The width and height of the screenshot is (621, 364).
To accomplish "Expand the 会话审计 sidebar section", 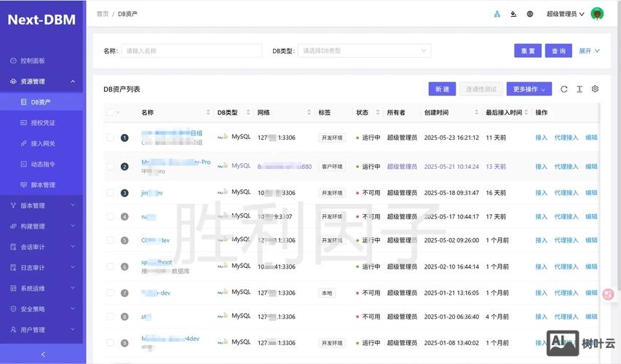I will coord(41,247).
